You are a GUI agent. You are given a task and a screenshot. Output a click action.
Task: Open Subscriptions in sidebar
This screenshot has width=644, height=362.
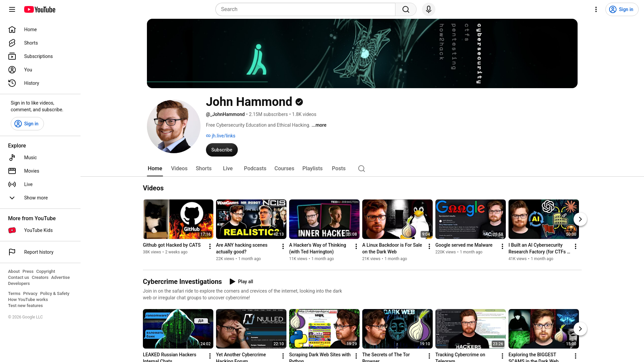click(x=40, y=56)
